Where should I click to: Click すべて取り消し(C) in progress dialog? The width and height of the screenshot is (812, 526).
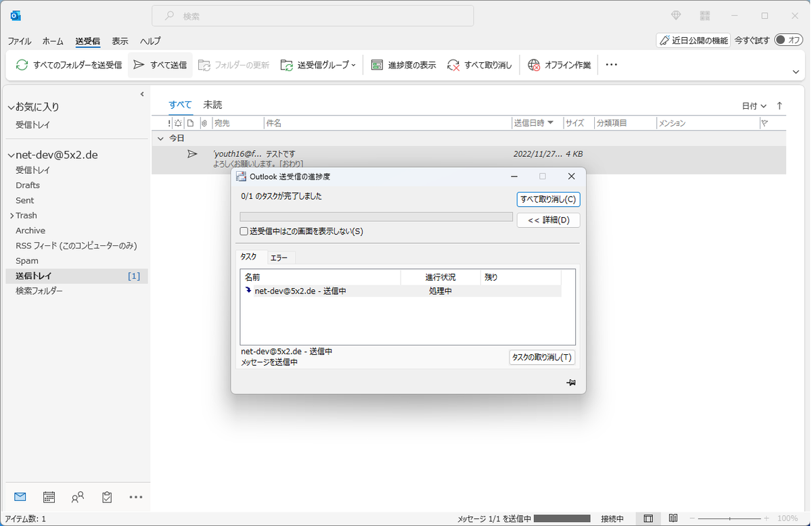pos(548,199)
